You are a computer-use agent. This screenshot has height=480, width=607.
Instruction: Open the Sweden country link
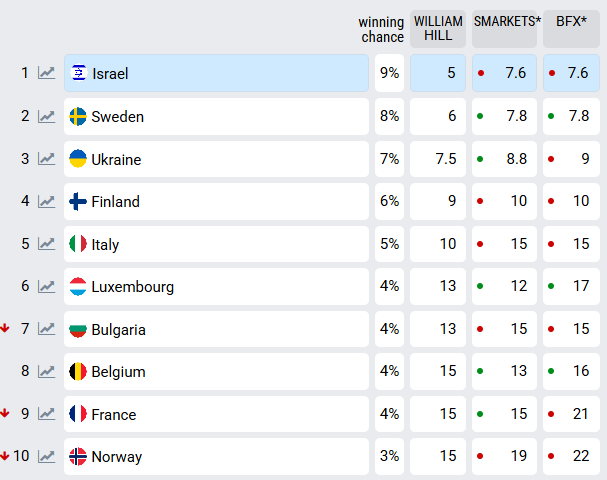[x=117, y=117]
